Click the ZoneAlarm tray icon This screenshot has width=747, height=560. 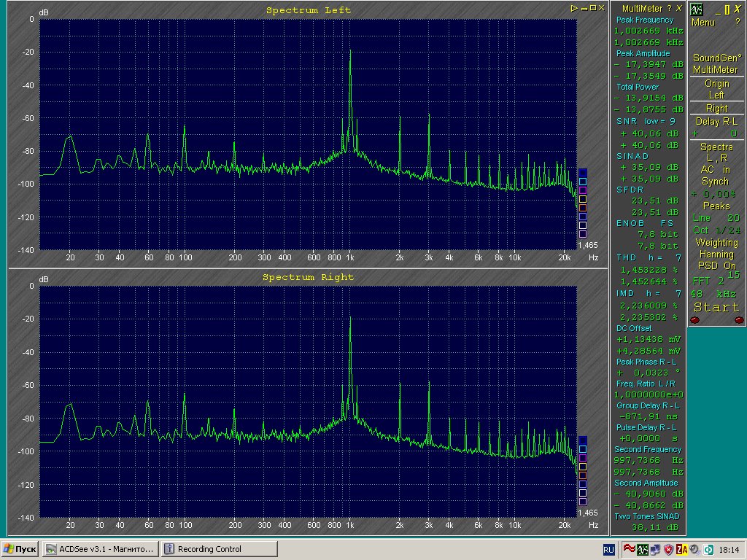click(681, 549)
